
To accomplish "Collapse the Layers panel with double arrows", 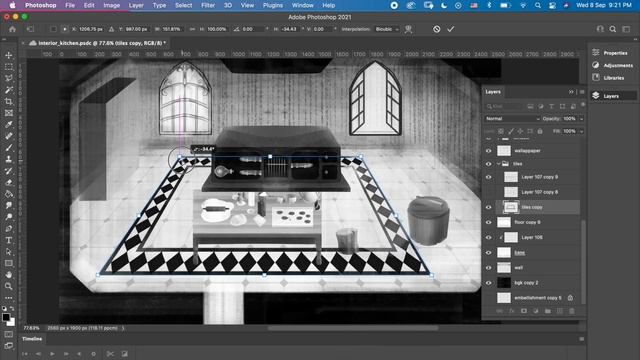I will (x=571, y=92).
